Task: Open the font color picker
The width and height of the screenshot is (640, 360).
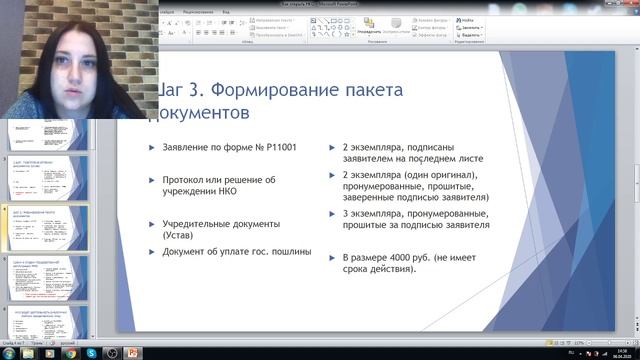Action: pos(185,33)
